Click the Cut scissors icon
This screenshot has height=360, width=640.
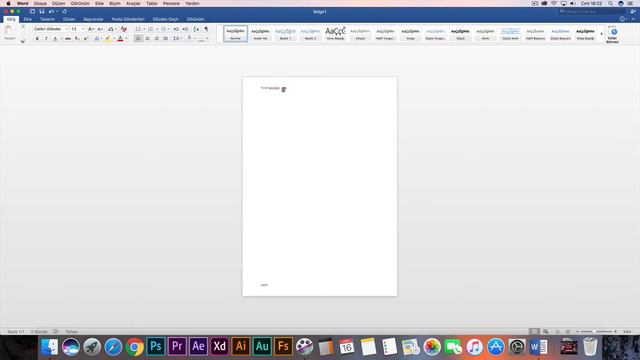23,27
